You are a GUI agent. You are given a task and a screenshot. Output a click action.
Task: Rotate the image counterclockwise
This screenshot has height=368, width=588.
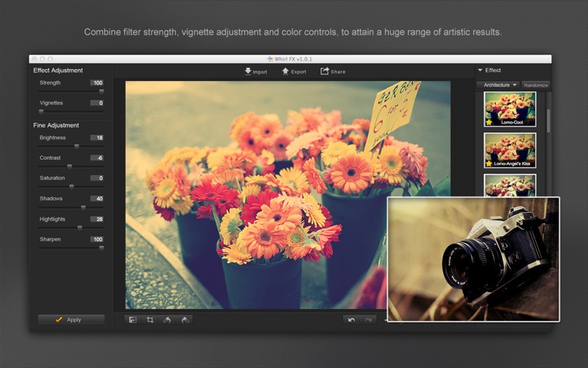pyautogui.click(x=167, y=319)
